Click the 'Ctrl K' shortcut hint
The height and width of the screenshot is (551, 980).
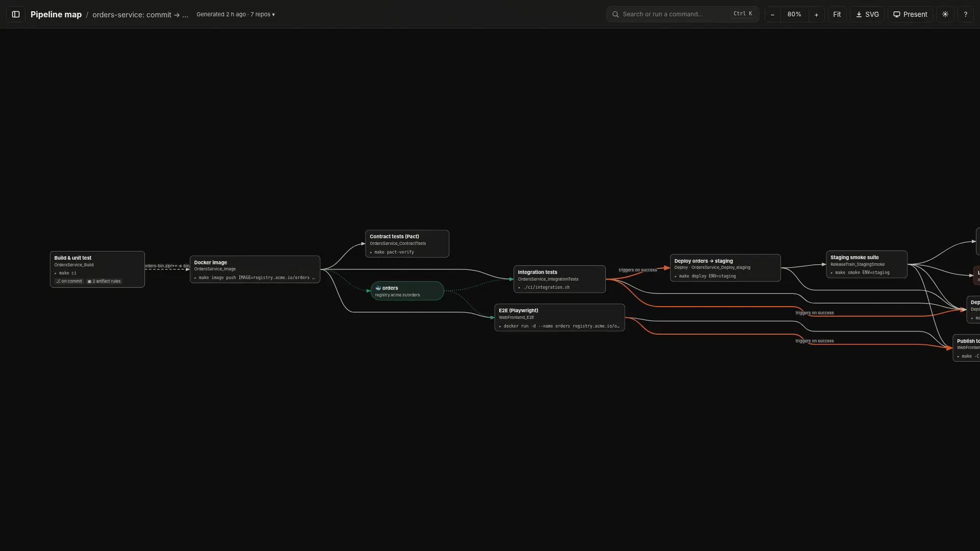743,14
